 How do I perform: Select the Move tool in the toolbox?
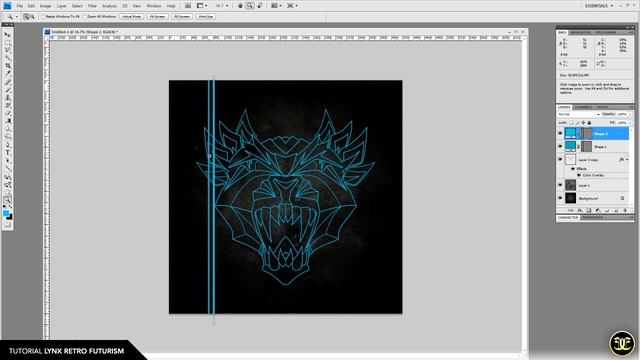point(7,34)
